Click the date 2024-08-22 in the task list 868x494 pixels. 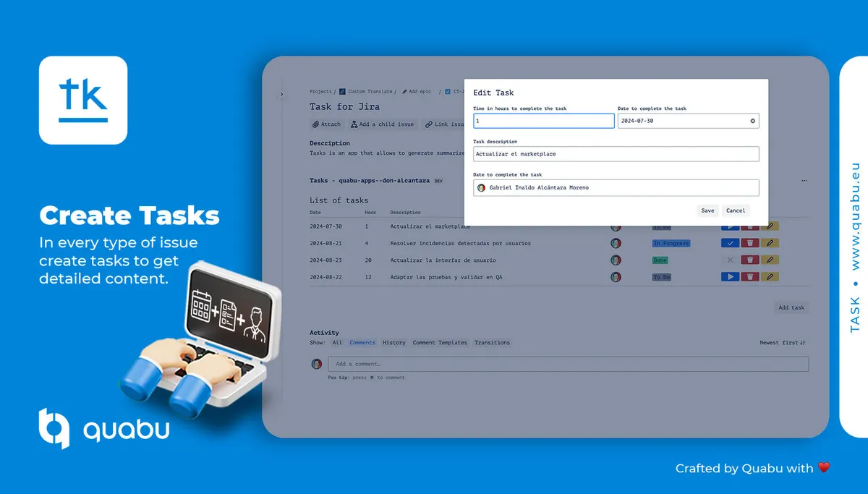325,277
